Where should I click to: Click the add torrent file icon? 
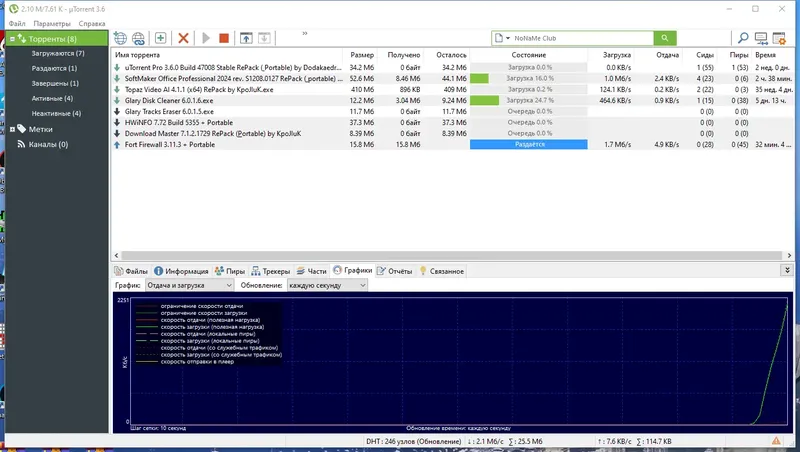tap(120, 38)
